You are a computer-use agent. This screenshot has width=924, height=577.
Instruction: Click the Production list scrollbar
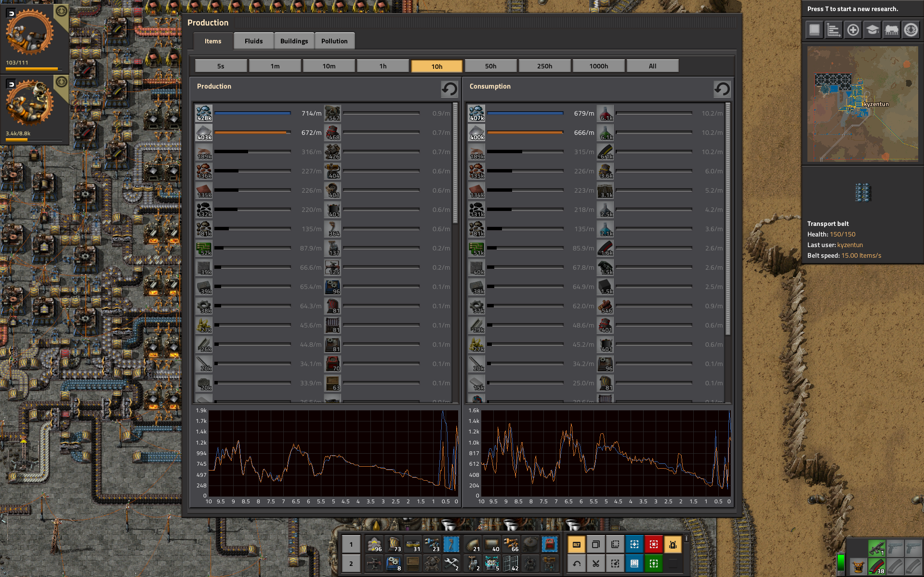[x=455, y=163]
